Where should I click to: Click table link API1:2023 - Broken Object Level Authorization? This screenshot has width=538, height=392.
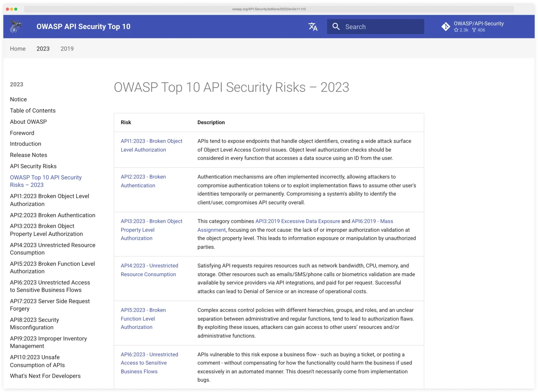pos(151,145)
